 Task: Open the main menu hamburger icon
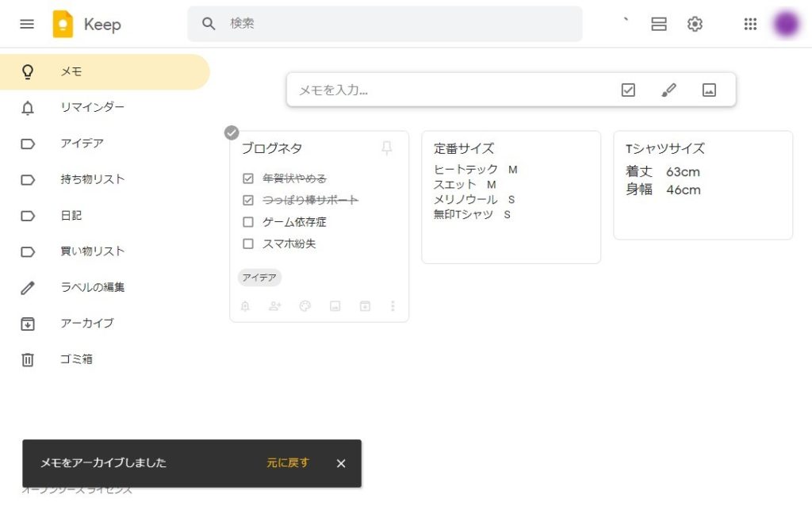(27, 24)
